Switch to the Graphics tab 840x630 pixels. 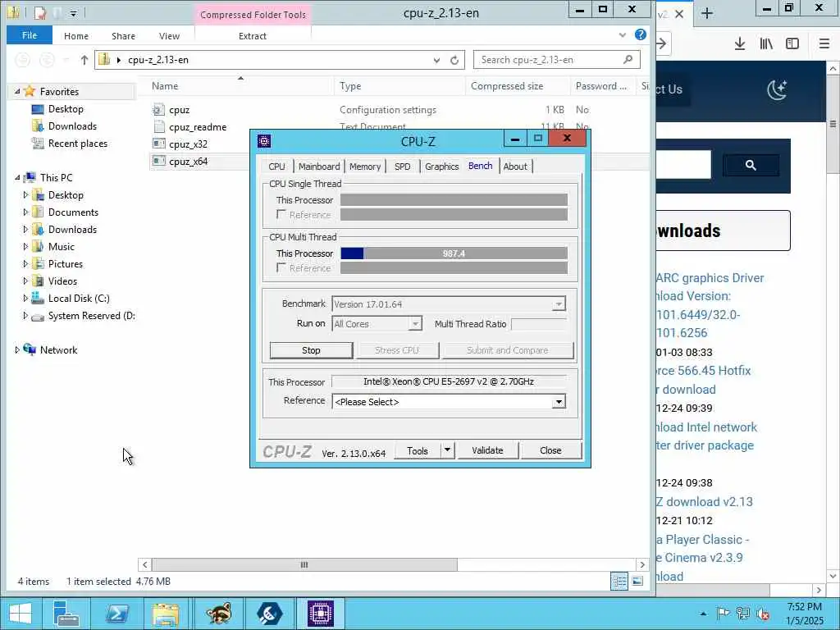click(442, 167)
